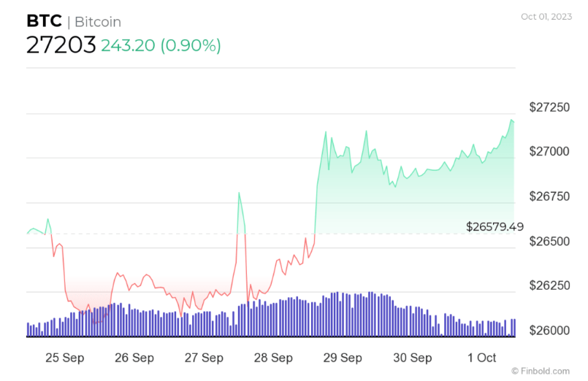Image resolution: width=588 pixels, height=381 pixels.
Task: Click the Bitcoin name label
Action: click(98, 22)
